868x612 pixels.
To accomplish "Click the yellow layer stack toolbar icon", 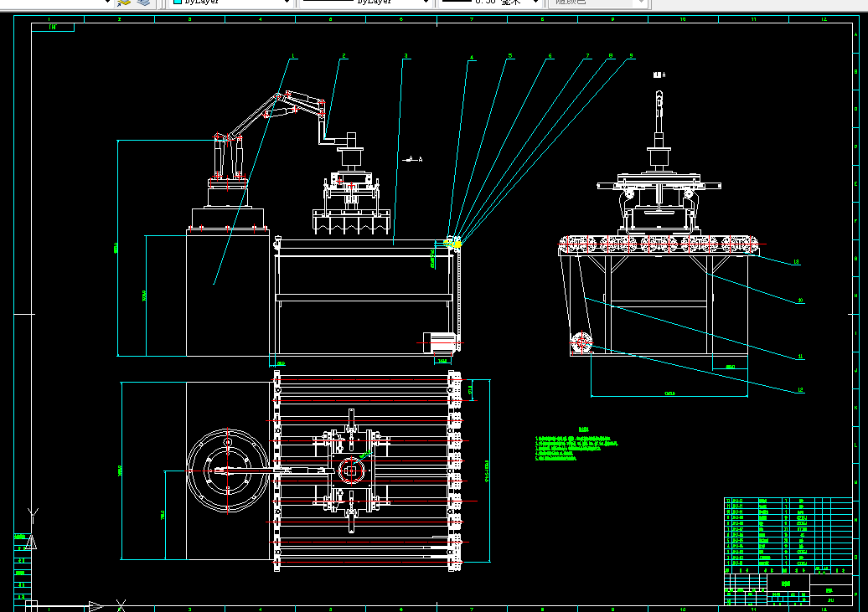I will [x=123, y=3].
